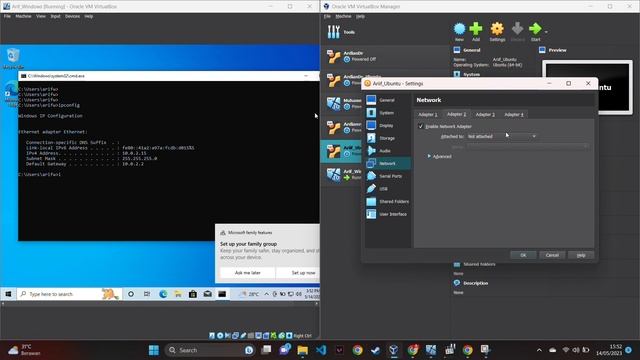Open Machine menu in VirtualBox Manager
Screen dimensions: 640x360
click(x=343, y=16)
